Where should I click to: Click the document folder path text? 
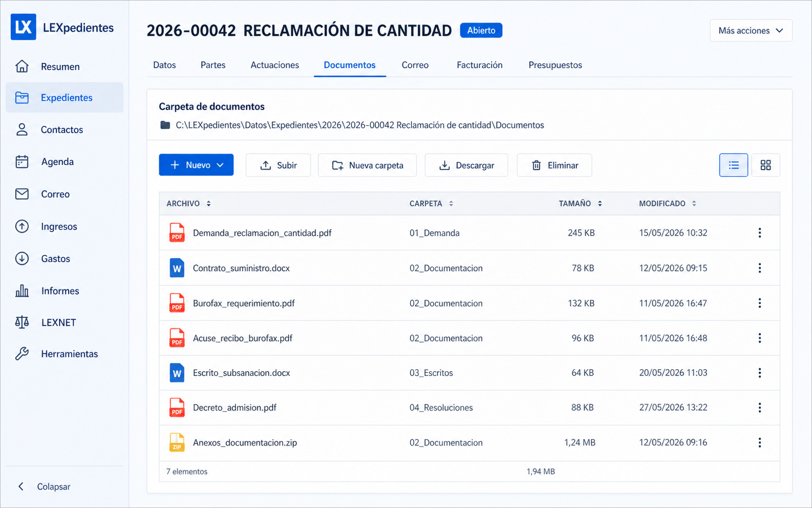pos(360,125)
